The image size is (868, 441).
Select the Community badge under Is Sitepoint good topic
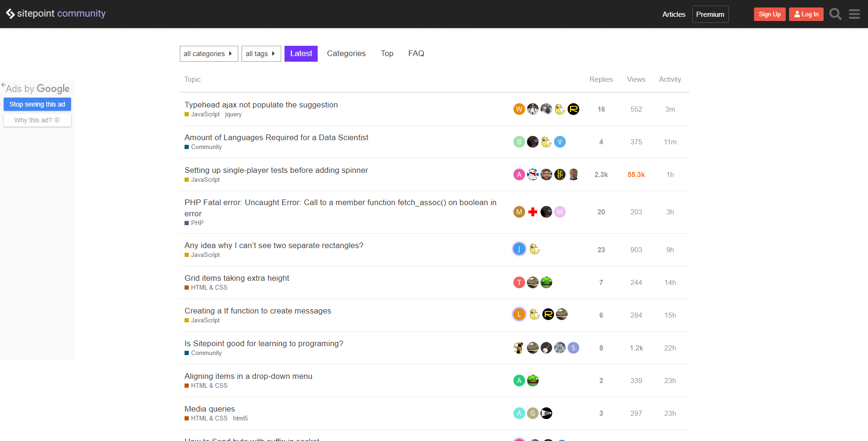click(x=203, y=353)
